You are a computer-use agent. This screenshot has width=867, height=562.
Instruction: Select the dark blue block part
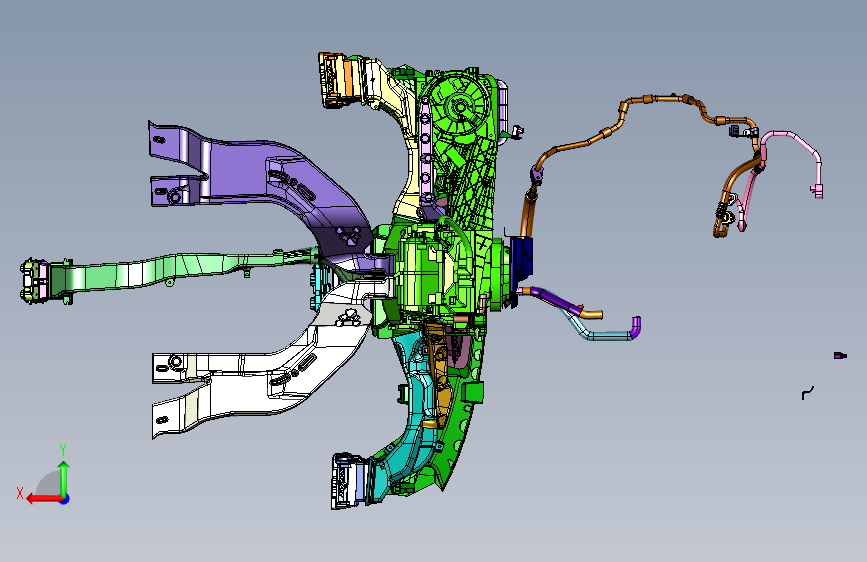pos(522,259)
